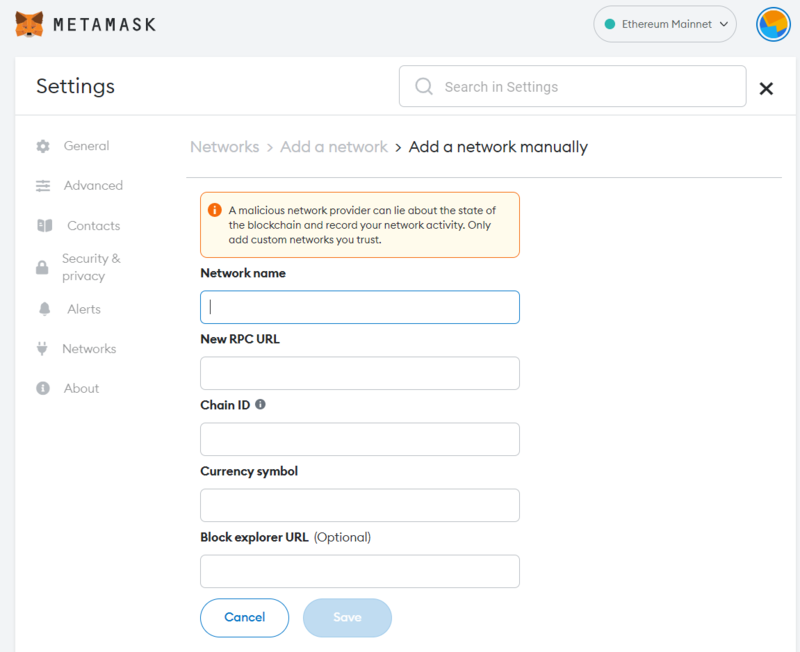Select Networks in the settings sidebar
The image size is (800, 652).
[92, 348]
